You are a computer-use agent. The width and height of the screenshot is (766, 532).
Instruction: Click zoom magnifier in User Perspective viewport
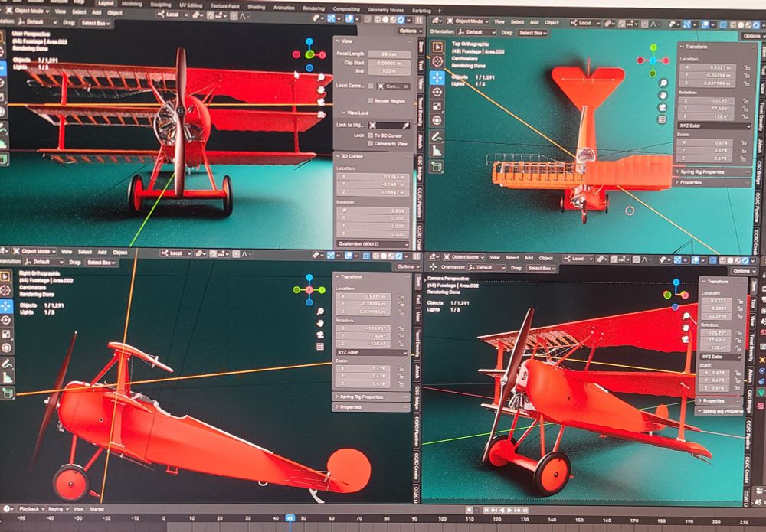pos(321,77)
